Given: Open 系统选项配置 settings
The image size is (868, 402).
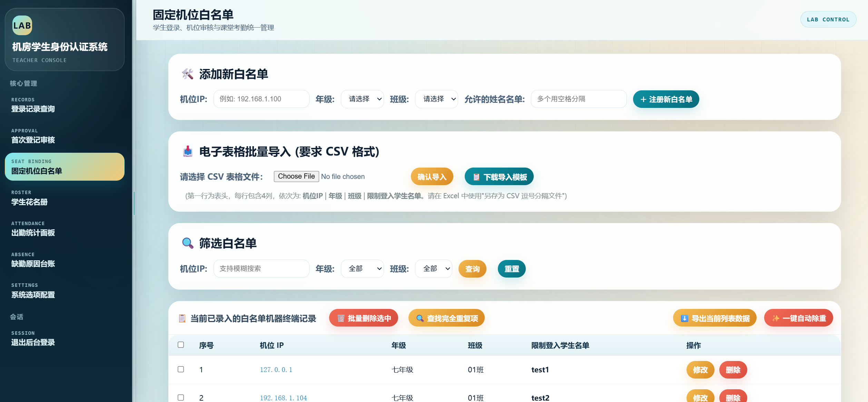Looking at the screenshot, I should [65, 290].
